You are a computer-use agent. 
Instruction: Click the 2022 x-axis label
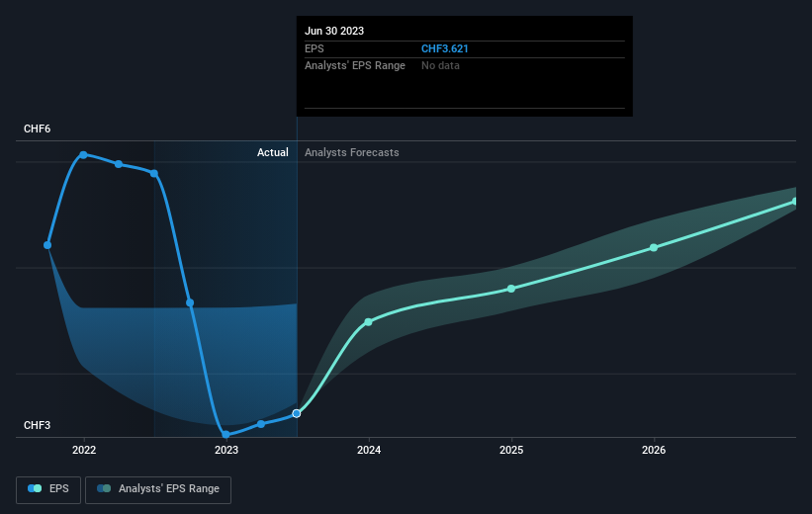point(84,451)
